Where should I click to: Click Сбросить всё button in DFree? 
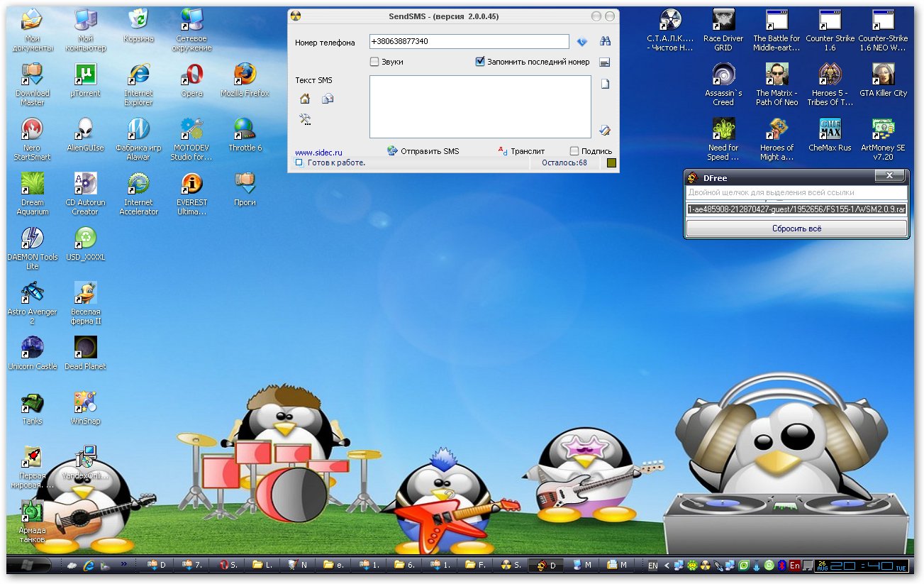[x=796, y=228]
